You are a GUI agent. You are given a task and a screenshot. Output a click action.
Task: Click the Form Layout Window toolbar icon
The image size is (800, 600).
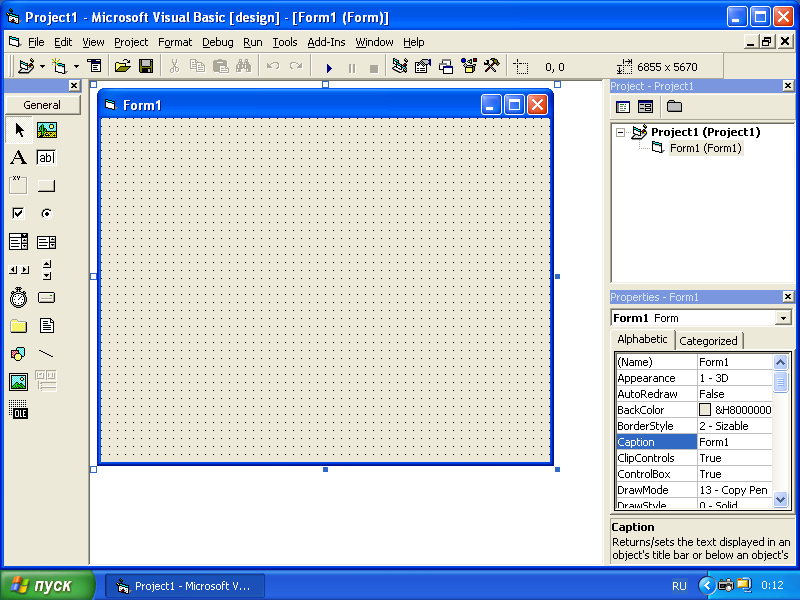tap(445, 66)
